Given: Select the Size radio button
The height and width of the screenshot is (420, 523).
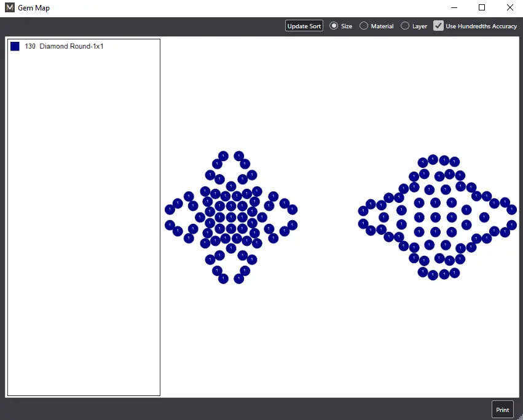Looking at the screenshot, I should (x=334, y=26).
